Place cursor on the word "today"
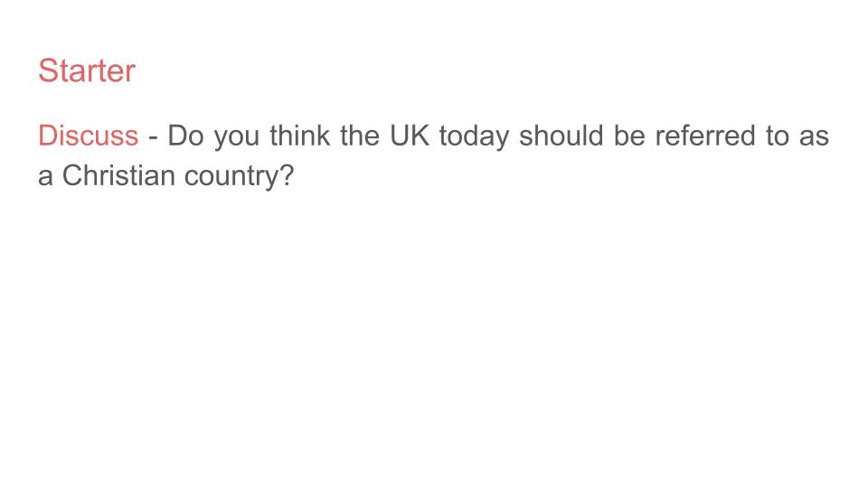Screen dimensions: 868x488 (474, 137)
